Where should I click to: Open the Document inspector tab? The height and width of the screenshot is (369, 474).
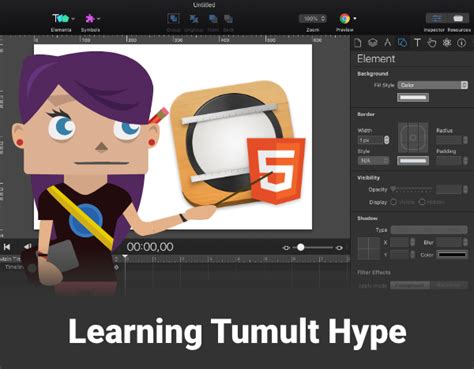pyautogui.click(x=358, y=43)
